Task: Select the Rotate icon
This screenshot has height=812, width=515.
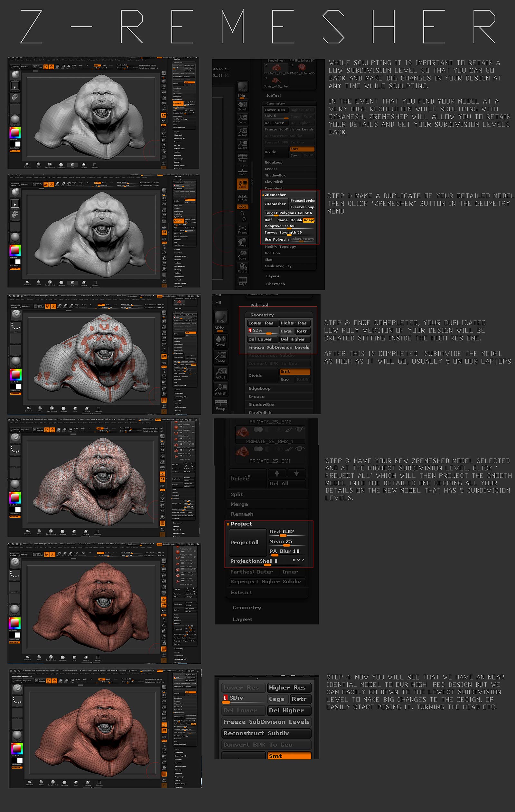Action: click(243, 268)
